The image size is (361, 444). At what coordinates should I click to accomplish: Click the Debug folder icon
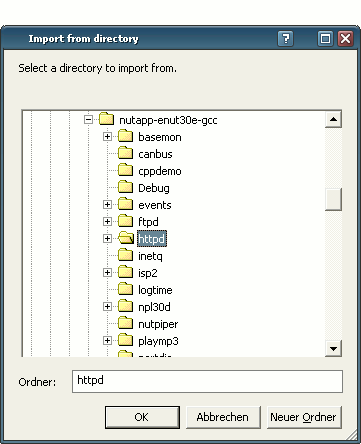click(126, 187)
